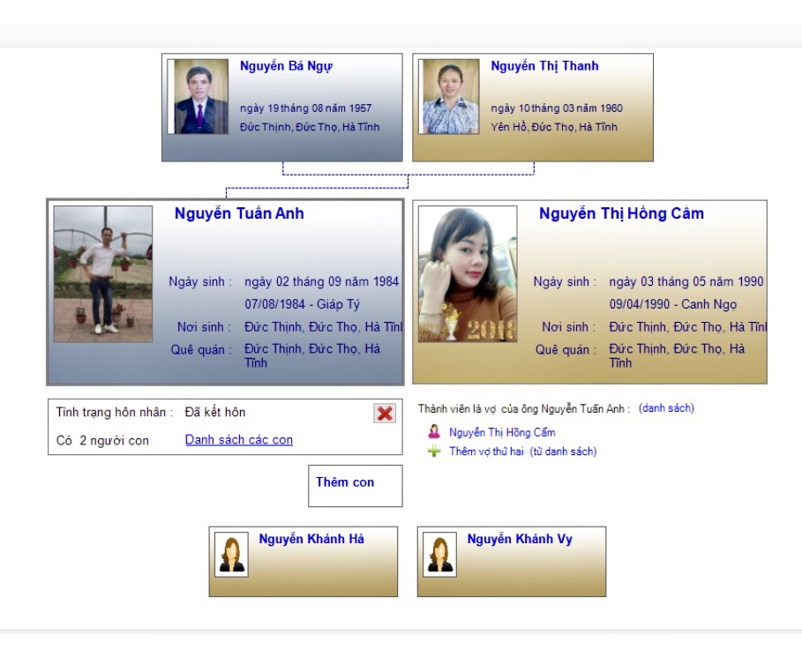Image resolution: width=802 pixels, height=672 pixels.
Task: Open child Nguyễn Khánh Hà name link
Action: coord(311,539)
